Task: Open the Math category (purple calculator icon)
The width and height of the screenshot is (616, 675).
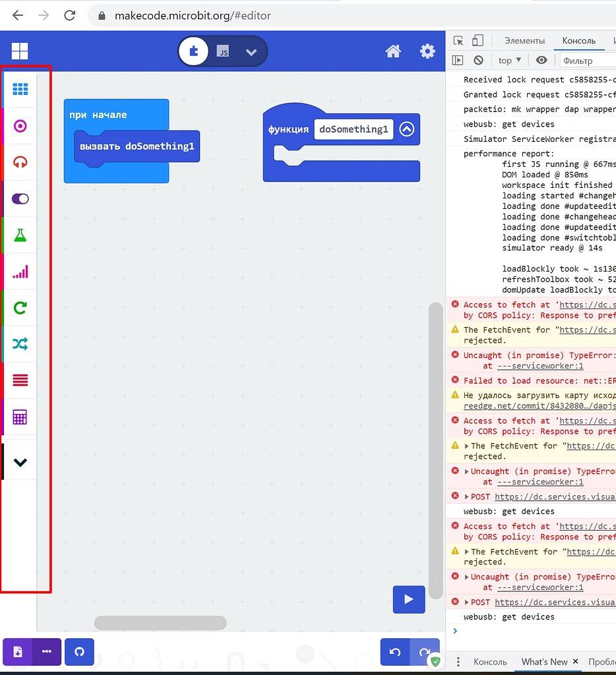Action: click(x=19, y=417)
